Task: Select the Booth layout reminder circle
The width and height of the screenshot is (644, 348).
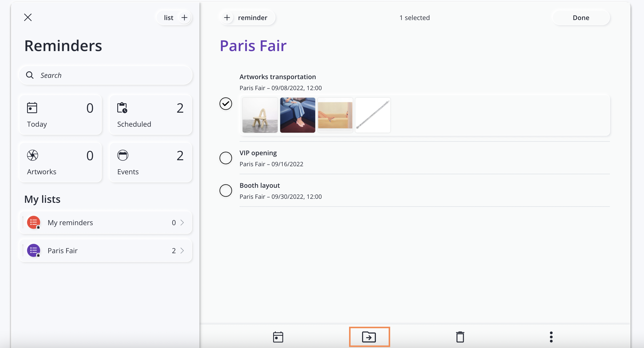Action: tap(226, 191)
